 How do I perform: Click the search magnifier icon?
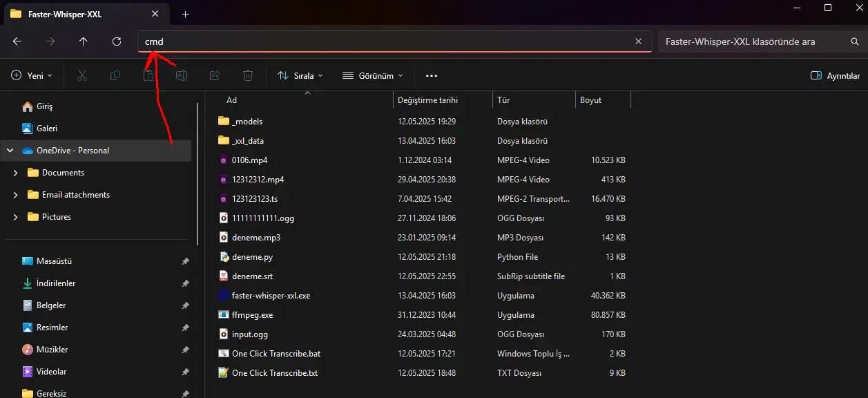(854, 41)
